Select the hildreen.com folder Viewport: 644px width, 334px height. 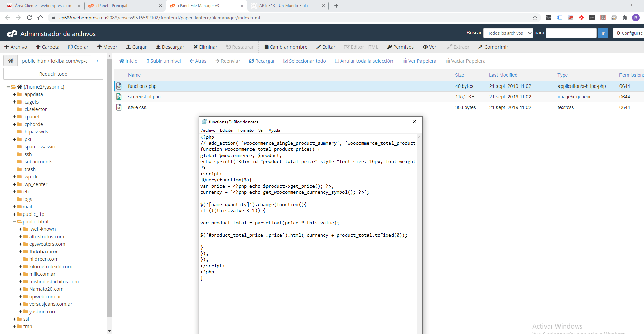44,259
